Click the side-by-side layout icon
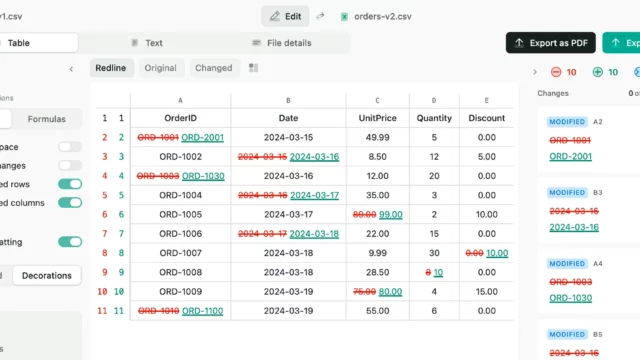640x360 pixels. (253, 68)
